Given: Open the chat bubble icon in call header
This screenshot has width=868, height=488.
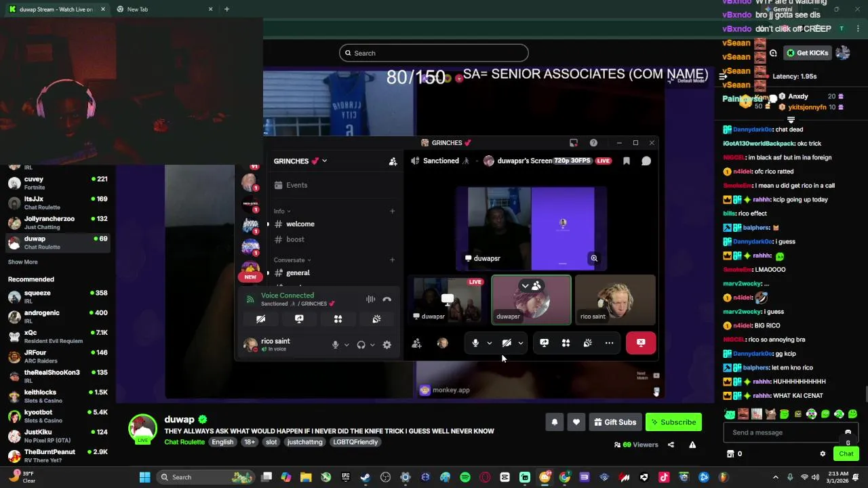Looking at the screenshot, I should click(646, 161).
